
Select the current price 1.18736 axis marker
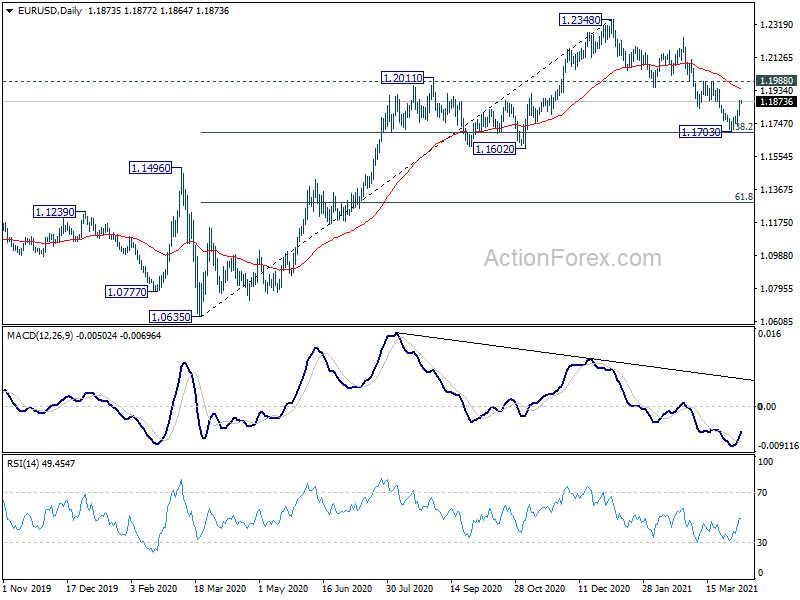pos(776,102)
